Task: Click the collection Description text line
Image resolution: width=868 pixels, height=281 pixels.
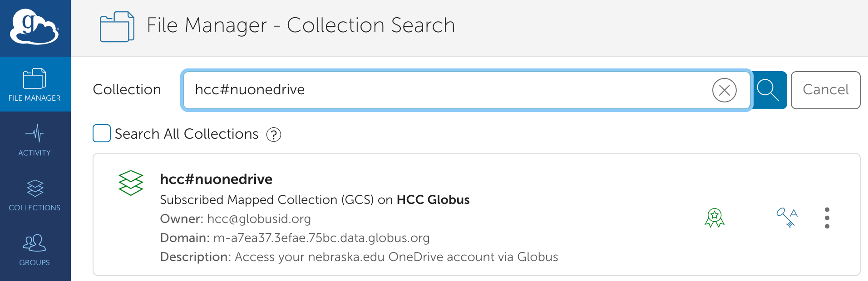Action: (x=359, y=257)
